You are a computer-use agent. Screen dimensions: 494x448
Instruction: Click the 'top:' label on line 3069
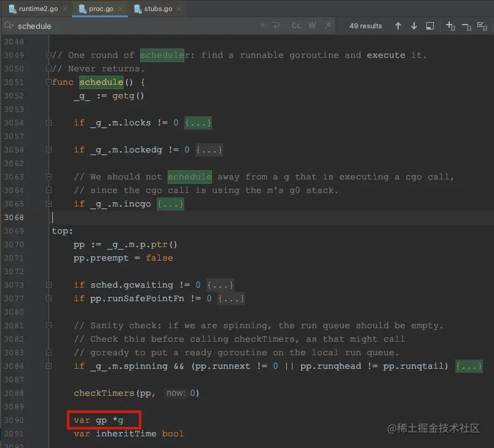(63, 231)
